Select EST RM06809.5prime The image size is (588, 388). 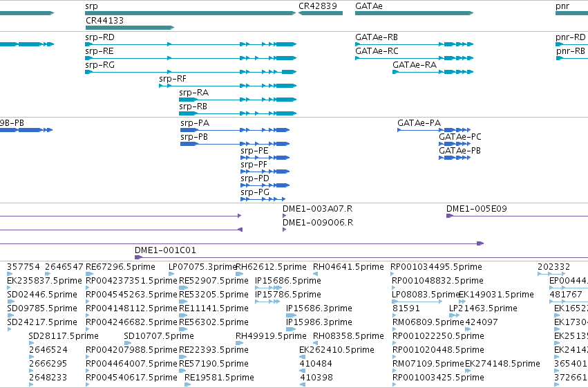428,323
